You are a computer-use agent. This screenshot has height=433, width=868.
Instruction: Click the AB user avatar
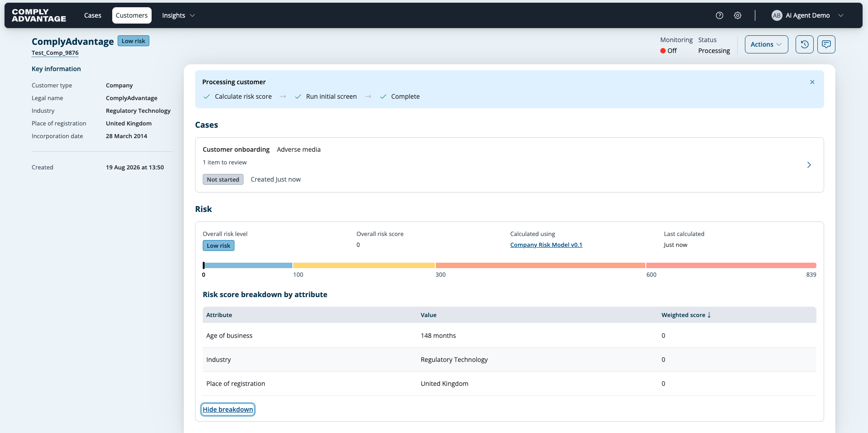[777, 15]
